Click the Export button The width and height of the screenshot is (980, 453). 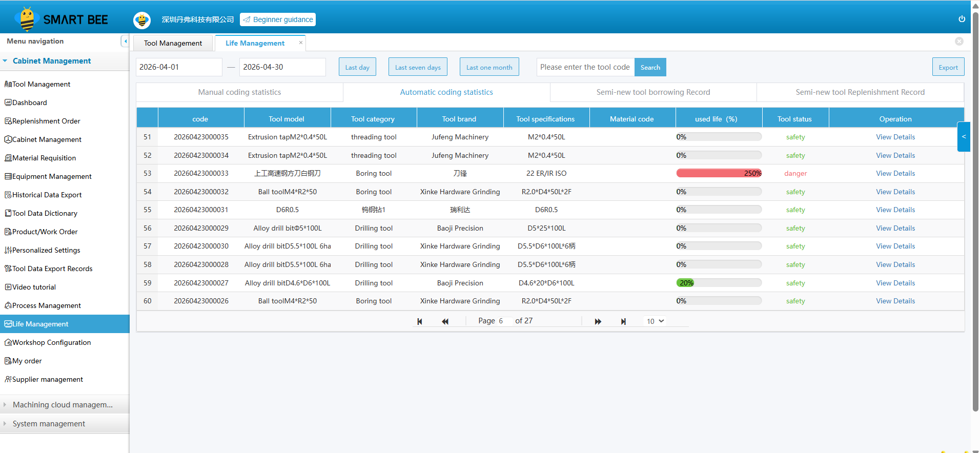tap(948, 67)
